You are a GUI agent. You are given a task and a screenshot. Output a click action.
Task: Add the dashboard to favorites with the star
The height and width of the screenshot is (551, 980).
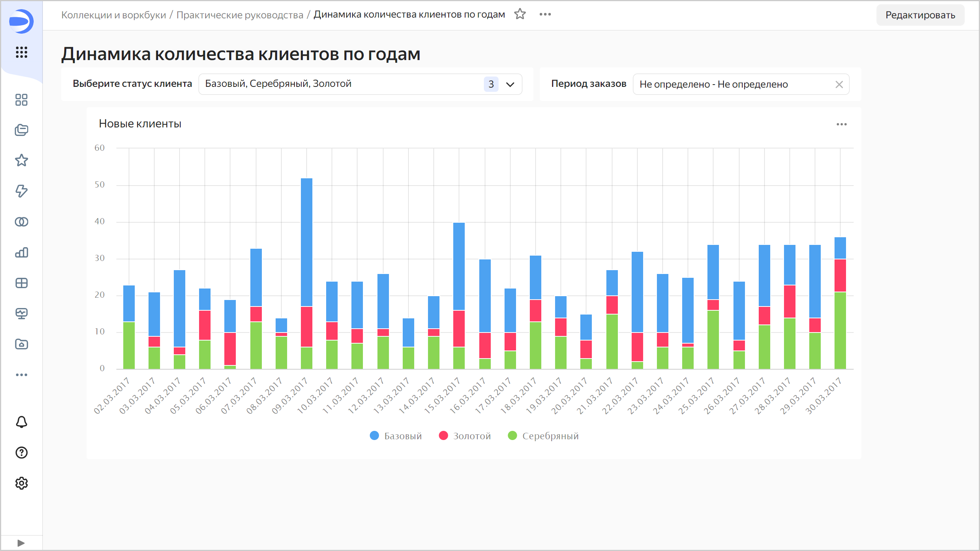click(x=520, y=15)
